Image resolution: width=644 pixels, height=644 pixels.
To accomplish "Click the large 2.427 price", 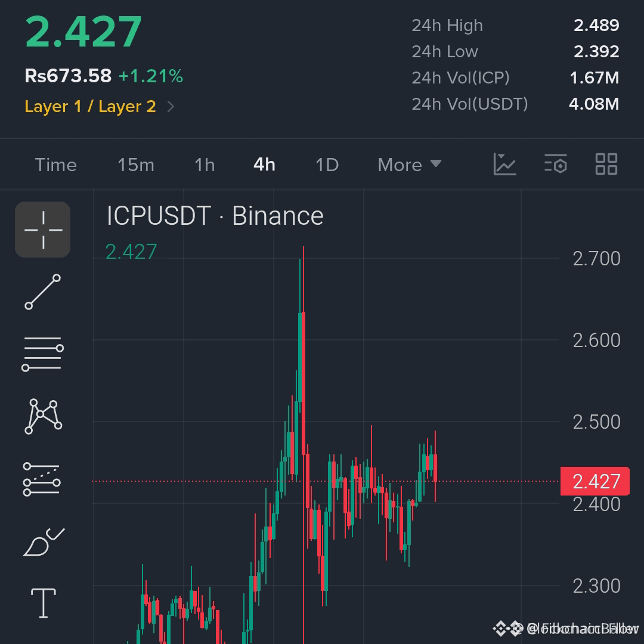I will point(83,32).
